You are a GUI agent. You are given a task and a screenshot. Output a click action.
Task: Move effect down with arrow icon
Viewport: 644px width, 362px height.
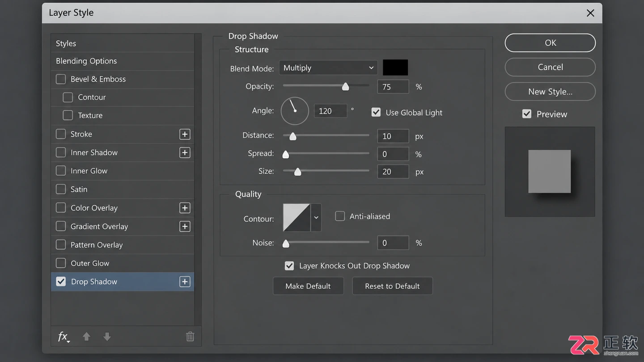[107, 337]
